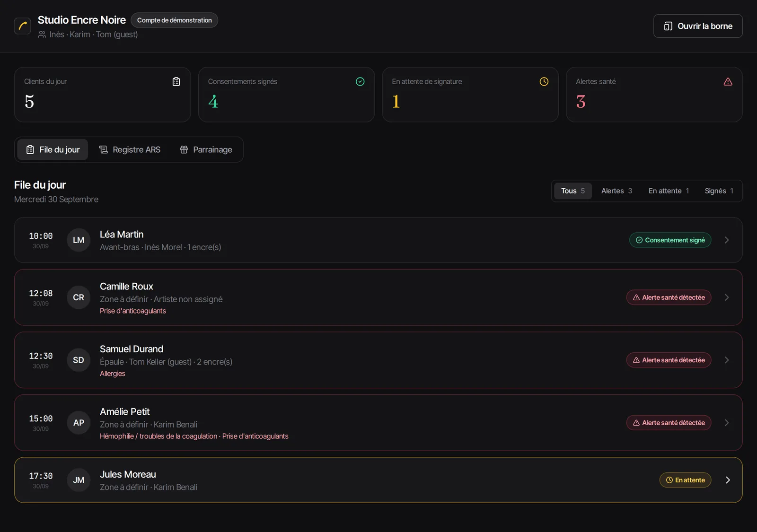
Task: Click the SD avatar for Samuel Durand
Action: 79,360
